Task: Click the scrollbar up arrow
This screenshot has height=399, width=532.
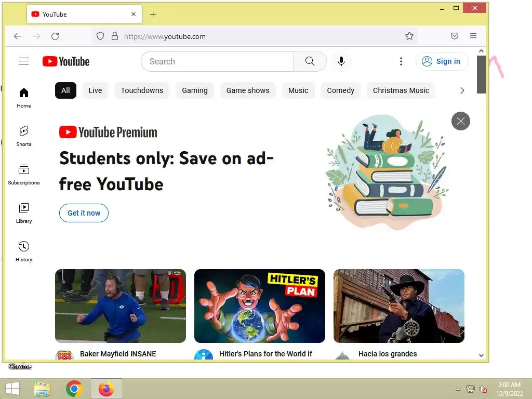Action: coord(481,51)
